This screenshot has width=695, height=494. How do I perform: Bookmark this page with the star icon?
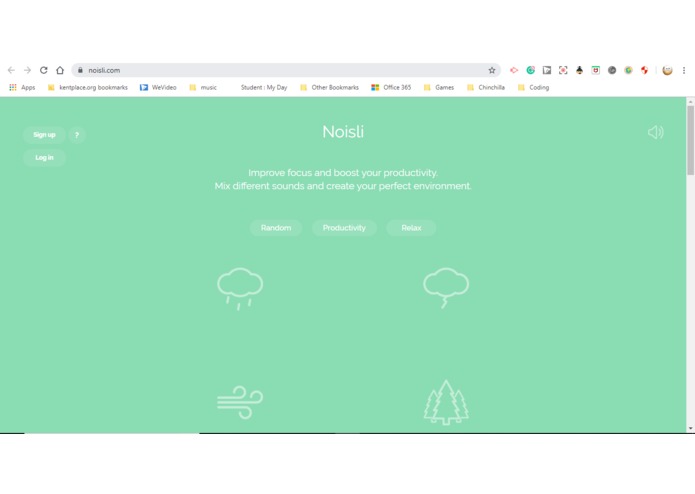click(x=492, y=70)
